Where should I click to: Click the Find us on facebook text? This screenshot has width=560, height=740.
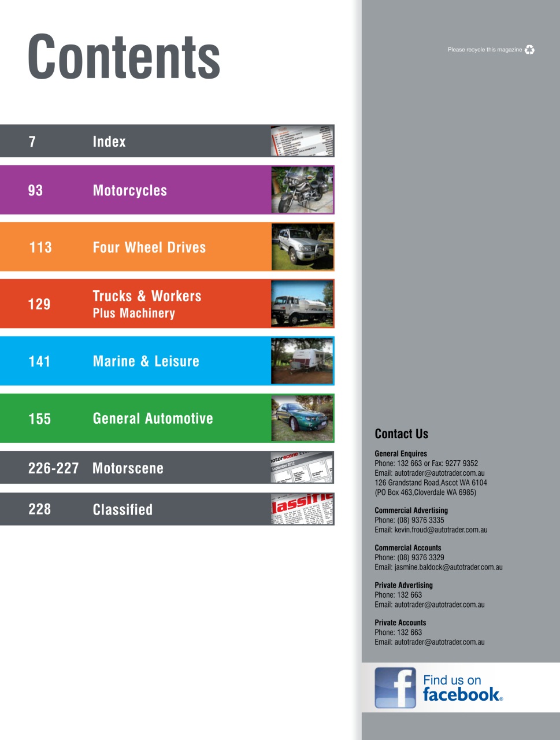click(x=462, y=687)
